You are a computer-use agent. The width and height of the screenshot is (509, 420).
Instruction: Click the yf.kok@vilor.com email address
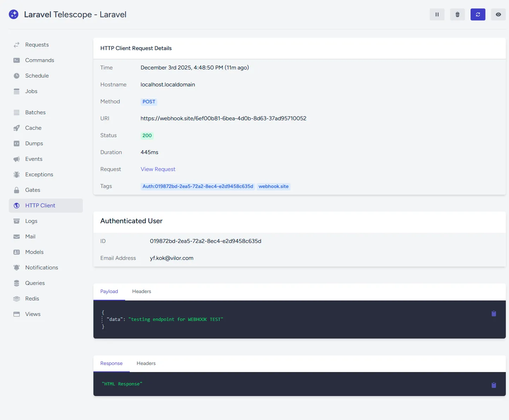tap(172, 258)
